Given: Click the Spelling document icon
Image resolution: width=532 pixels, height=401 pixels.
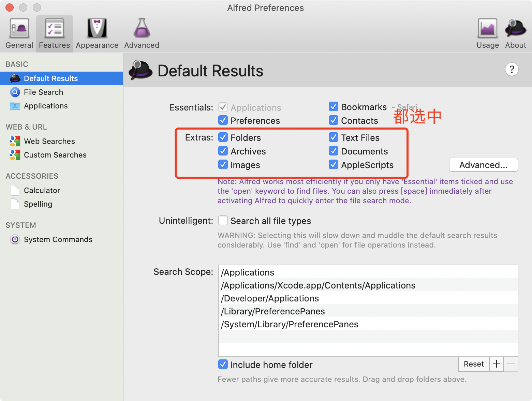Looking at the screenshot, I should tap(15, 204).
